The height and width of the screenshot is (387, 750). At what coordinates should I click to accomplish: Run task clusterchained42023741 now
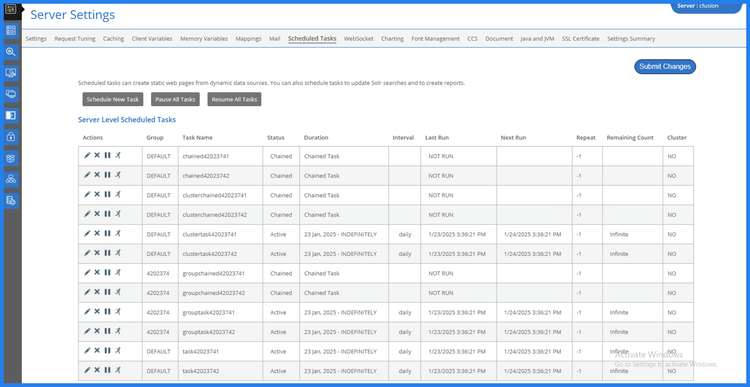click(x=118, y=195)
